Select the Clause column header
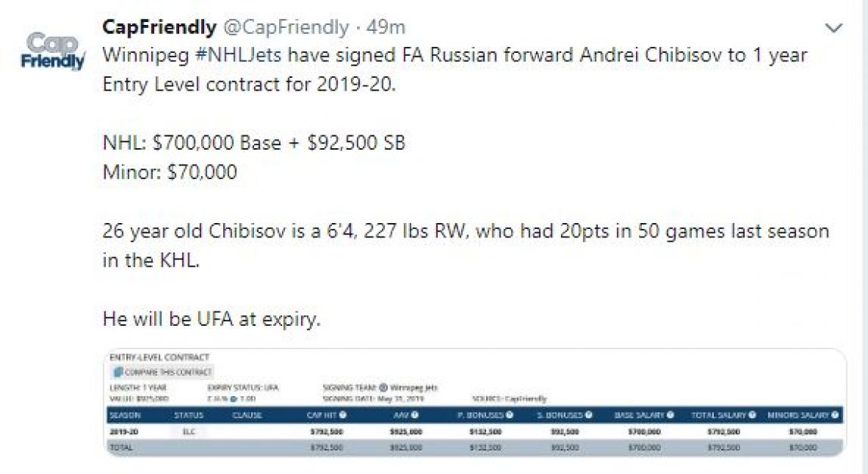This screenshot has width=868, height=474. point(247,415)
